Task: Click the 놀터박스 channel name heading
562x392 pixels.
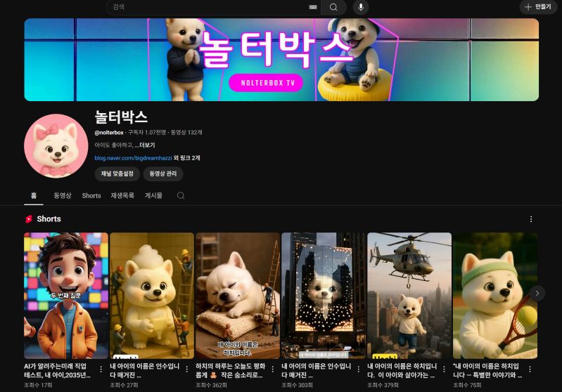Action: [x=121, y=117]
